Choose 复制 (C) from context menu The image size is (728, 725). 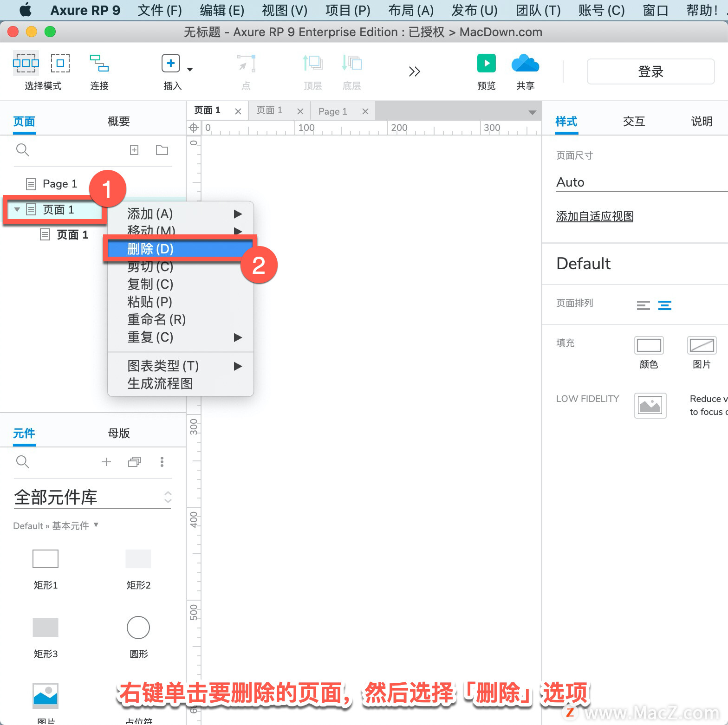pos(181,284)
